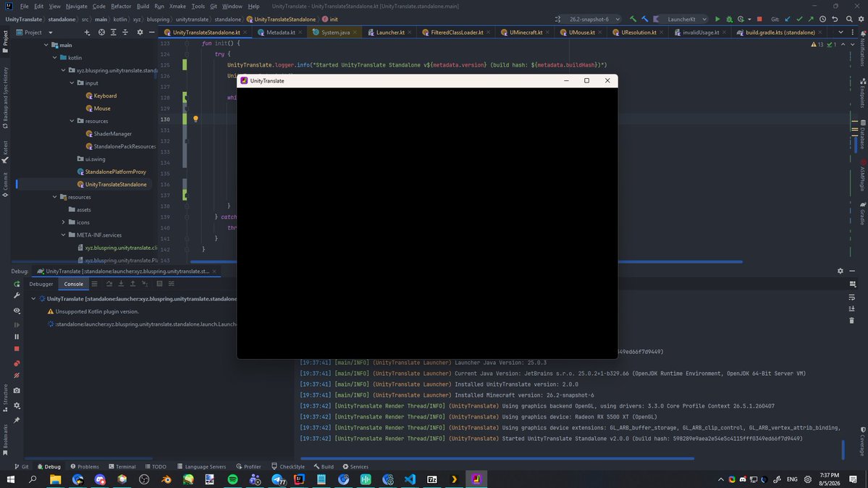Open the Navigate menu
This screenshot has width=868, height=488.
(77, 6)
